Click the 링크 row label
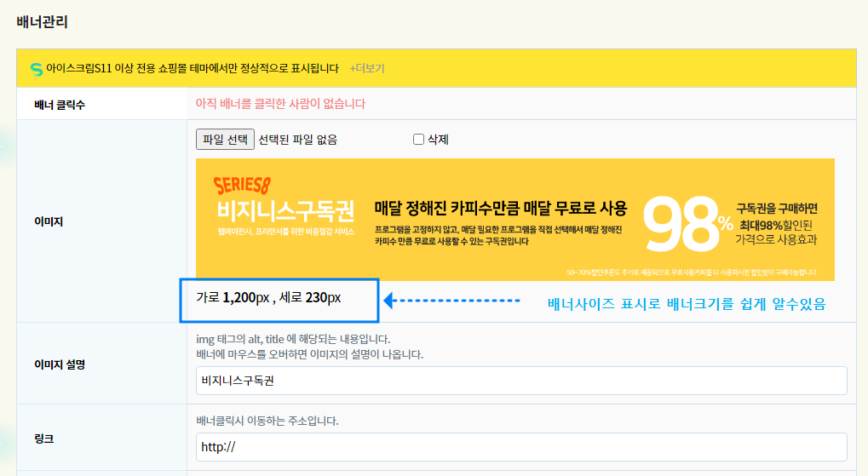The width and height of the screenshot is (868, 476). click(x=43, y=439)
